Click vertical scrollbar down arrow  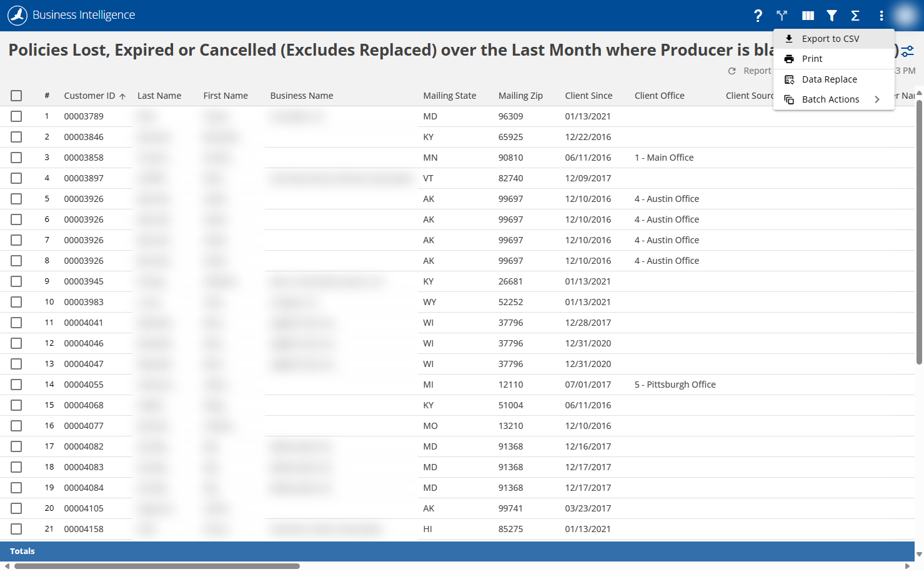click(919, 555)
